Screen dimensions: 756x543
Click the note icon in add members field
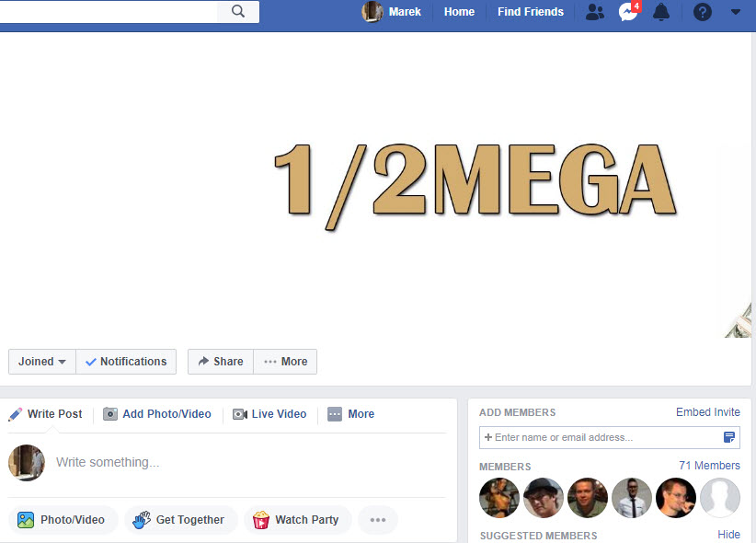[729, 437]
